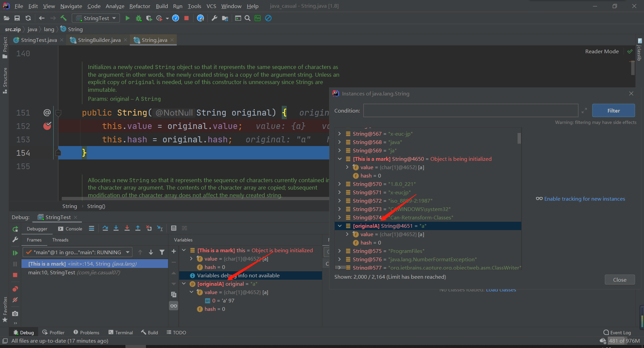
Task: Open Evaluate Expression calculator icon
Action: [174, 228]
